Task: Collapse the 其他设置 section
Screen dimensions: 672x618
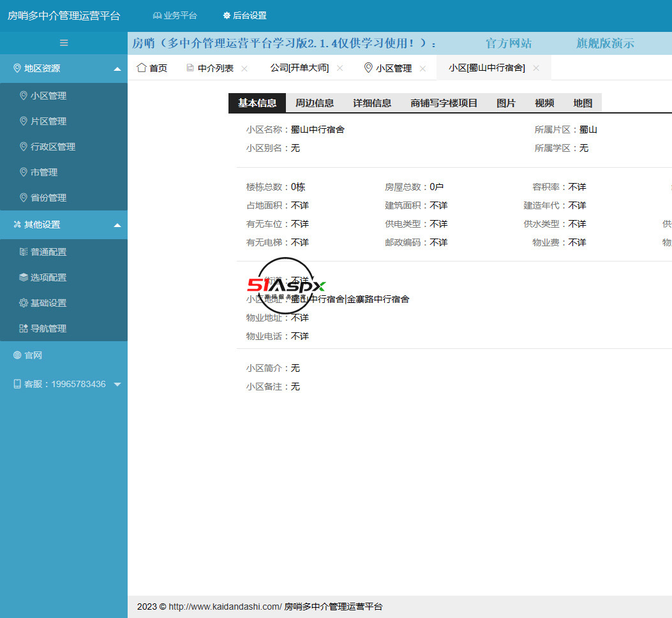Action: (x=117, y=225)
